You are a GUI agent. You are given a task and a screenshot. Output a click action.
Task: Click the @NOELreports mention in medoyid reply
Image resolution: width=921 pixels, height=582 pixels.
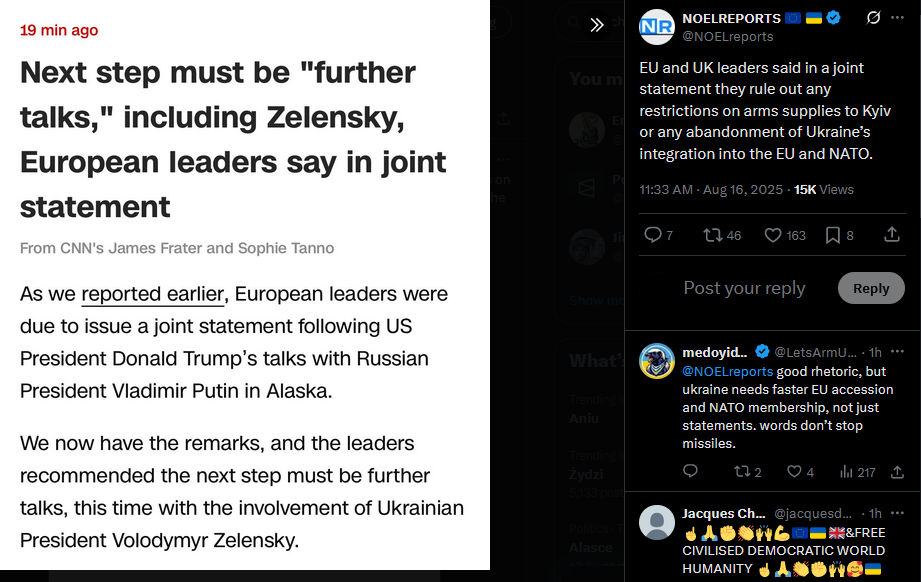point(727,371)
